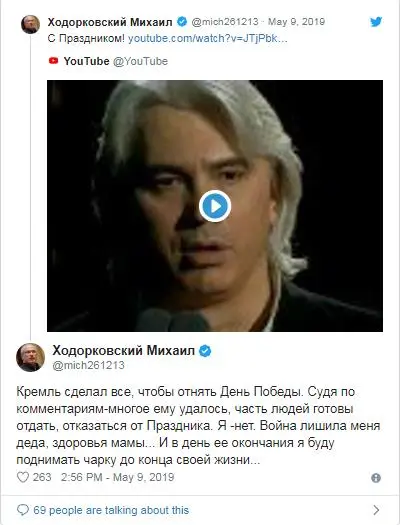This screenshot has width=401, height=525.
Task: Open the small top profile avatar
Action: pyautogui.click(x=30, y=24)
